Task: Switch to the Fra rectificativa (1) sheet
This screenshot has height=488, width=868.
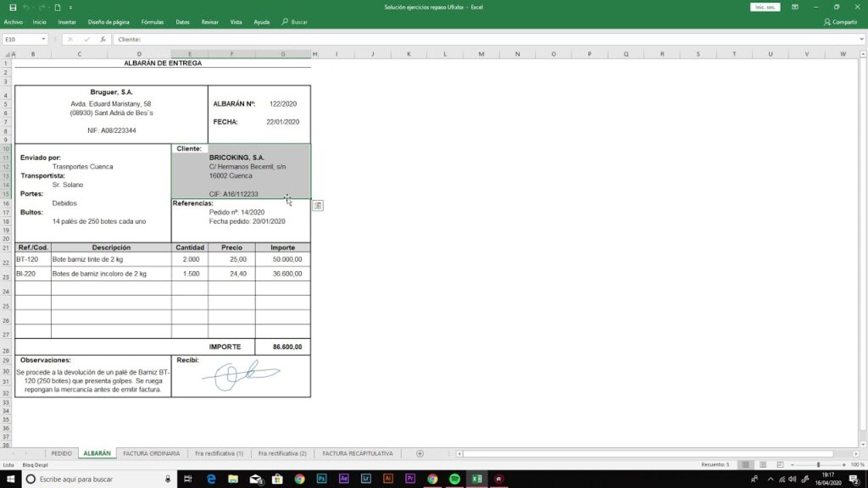Action: (x=219, y=454)
